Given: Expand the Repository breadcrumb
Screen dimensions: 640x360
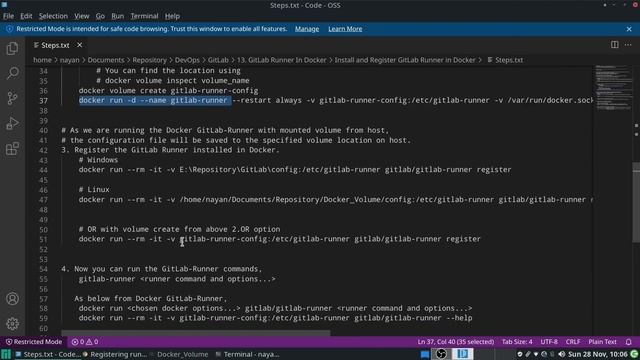Looking at the screenshot, I should 149,60.
